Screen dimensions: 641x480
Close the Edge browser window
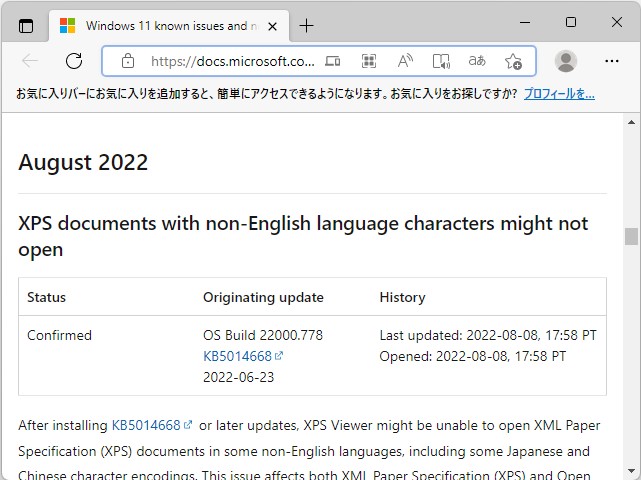[617, 22]
